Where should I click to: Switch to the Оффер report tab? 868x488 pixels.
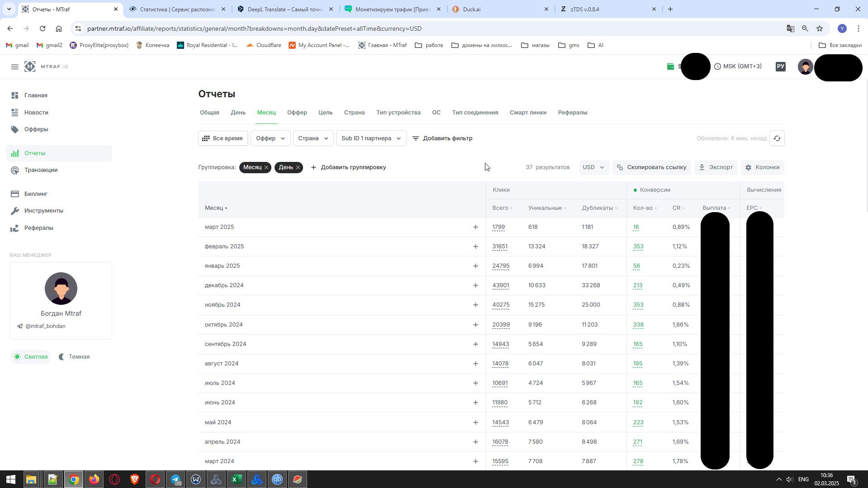coord(297,113)
